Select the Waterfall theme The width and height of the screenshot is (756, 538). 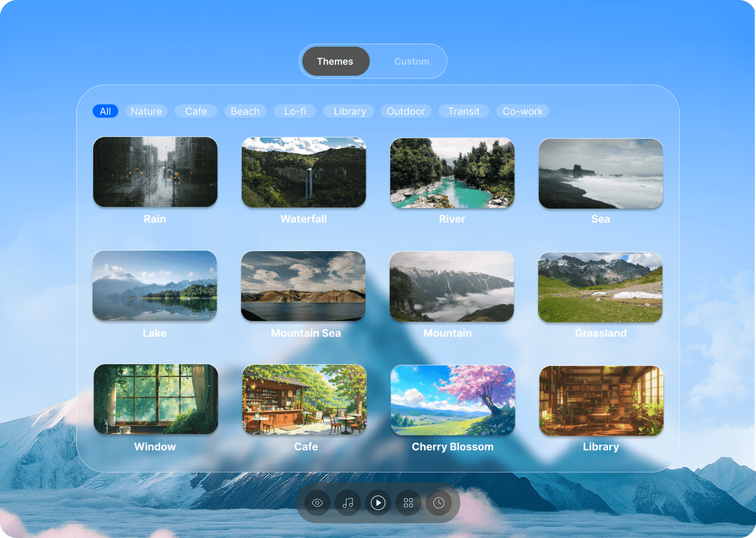point(303,172)
